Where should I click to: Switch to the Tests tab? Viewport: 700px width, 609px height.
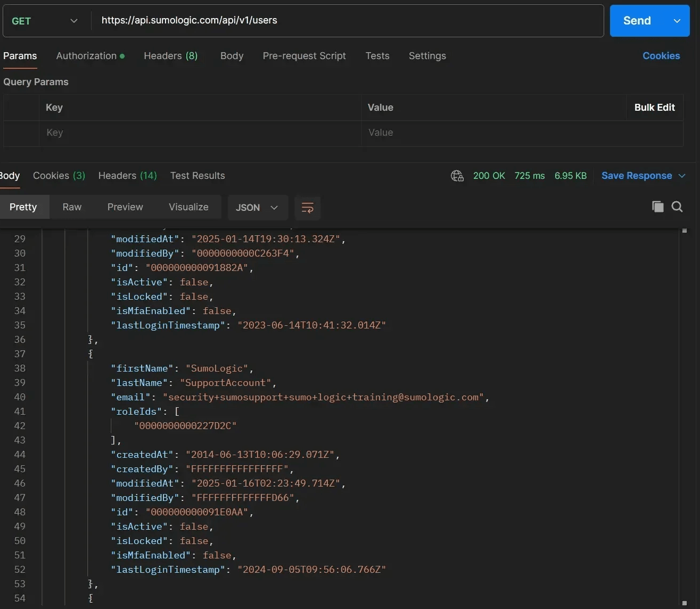(x=377, y=56)
